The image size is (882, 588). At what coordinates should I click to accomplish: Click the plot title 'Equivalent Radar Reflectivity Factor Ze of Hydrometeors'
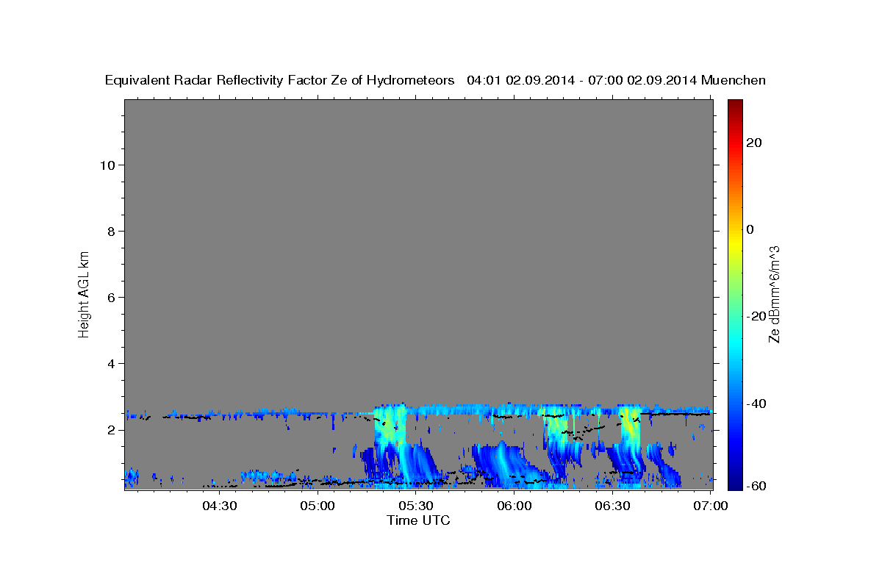pos(279,81)
